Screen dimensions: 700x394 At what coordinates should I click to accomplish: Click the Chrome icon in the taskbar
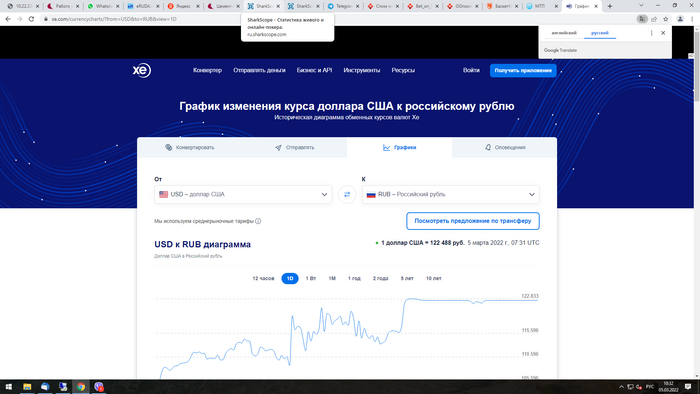[81, 387]
